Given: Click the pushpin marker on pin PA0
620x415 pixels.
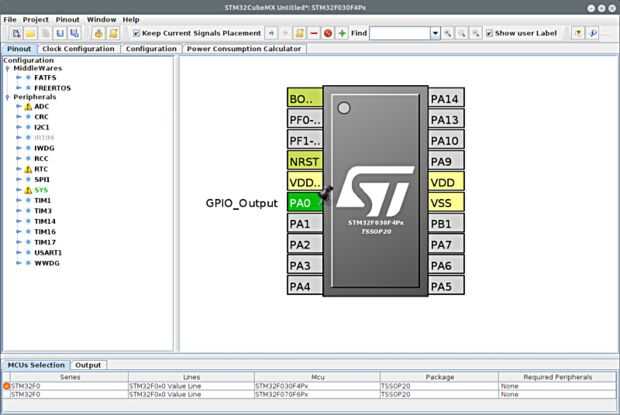Looking at the screenshot, I should coord(326,193).
